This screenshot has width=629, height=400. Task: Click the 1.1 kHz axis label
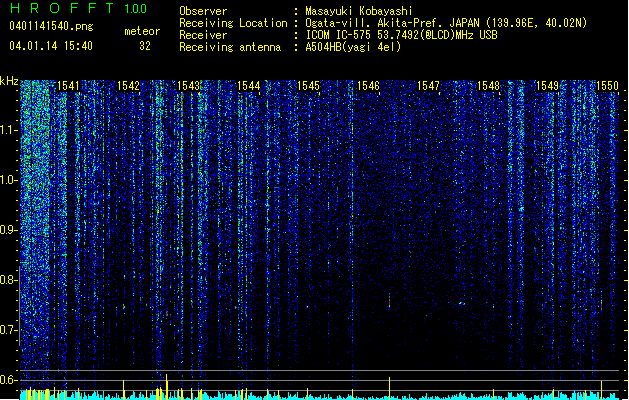[9, 130]
